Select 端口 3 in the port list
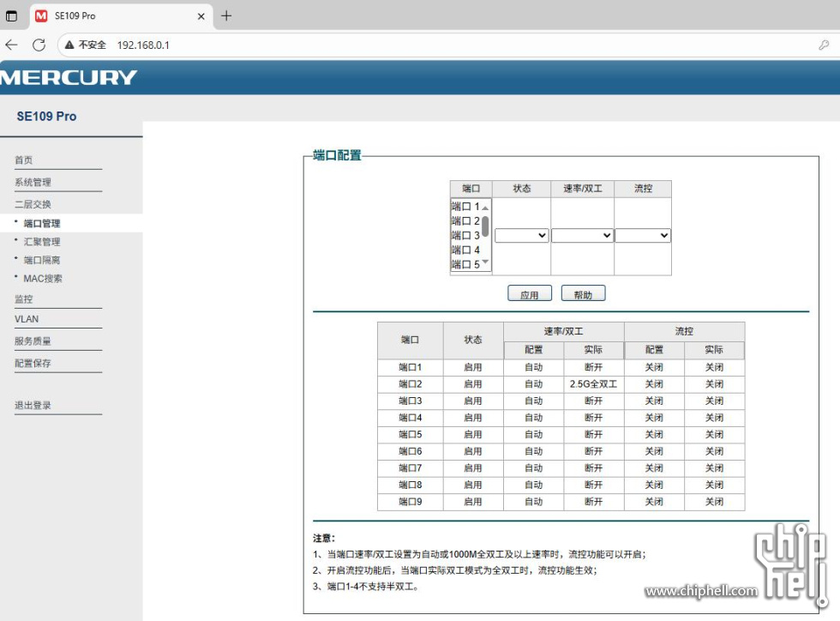Screen dimensions: 840x621 [x=465, y=235]
